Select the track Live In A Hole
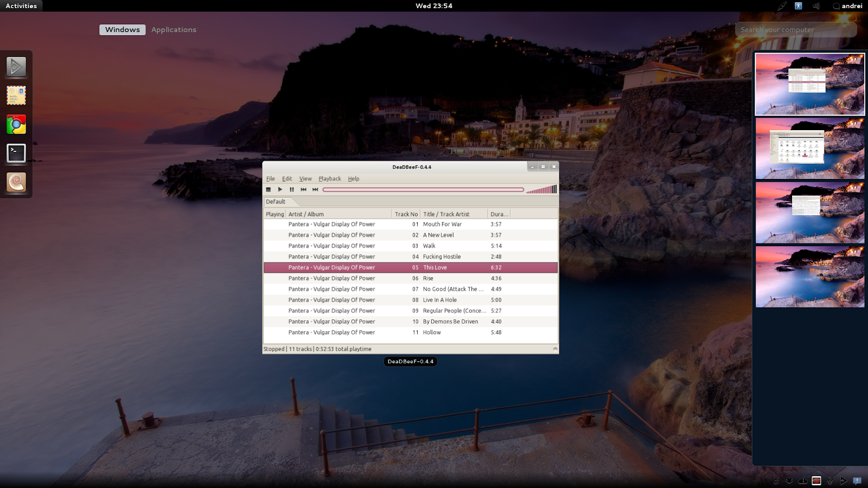868x488 pixels. coord(411,300)
